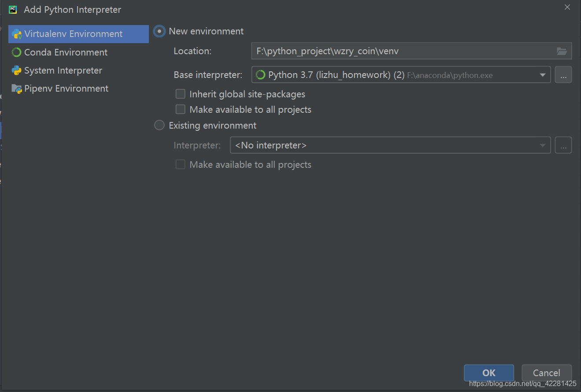
Task: Click the Location: label
Action: click(x=192, y=51)
